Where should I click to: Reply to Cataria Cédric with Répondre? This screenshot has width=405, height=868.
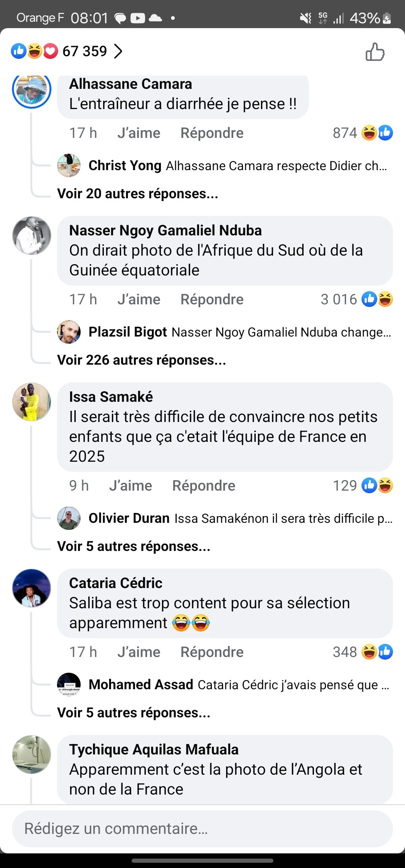pos(211,651)
